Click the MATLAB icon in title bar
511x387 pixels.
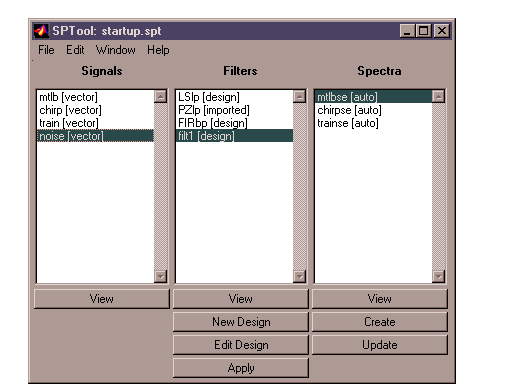click(41, 31)
